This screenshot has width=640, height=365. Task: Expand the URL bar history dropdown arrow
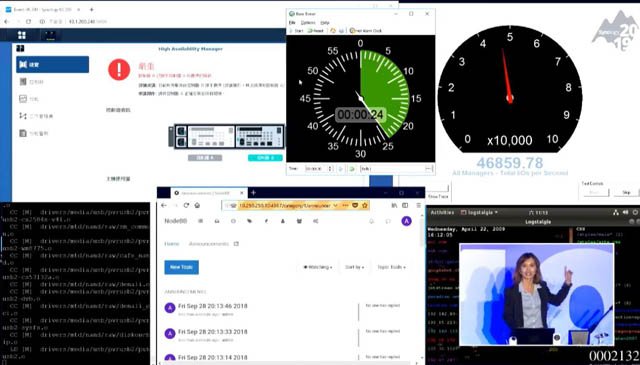click(336, 205)
